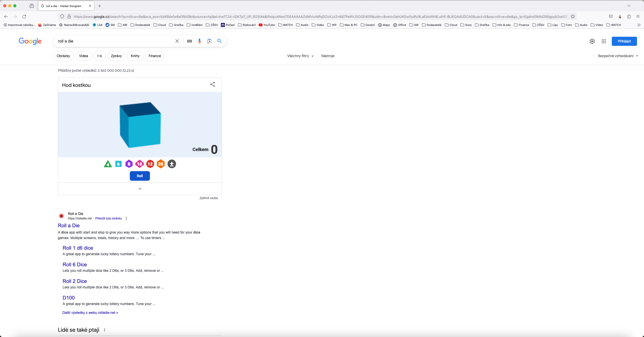This screenshot has height=337, width=644.
Task: Click the modifier plus-minus die icon
Action: coord(172,164)
